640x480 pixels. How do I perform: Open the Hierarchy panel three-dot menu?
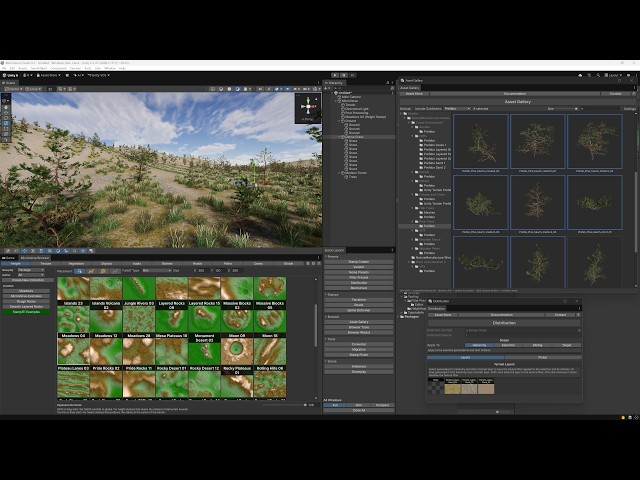392,82
